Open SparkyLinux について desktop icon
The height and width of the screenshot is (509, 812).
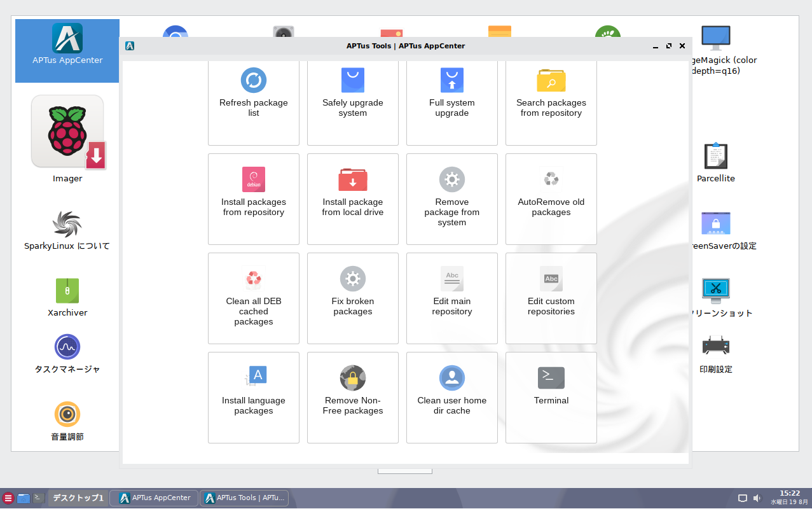point(67,231)
